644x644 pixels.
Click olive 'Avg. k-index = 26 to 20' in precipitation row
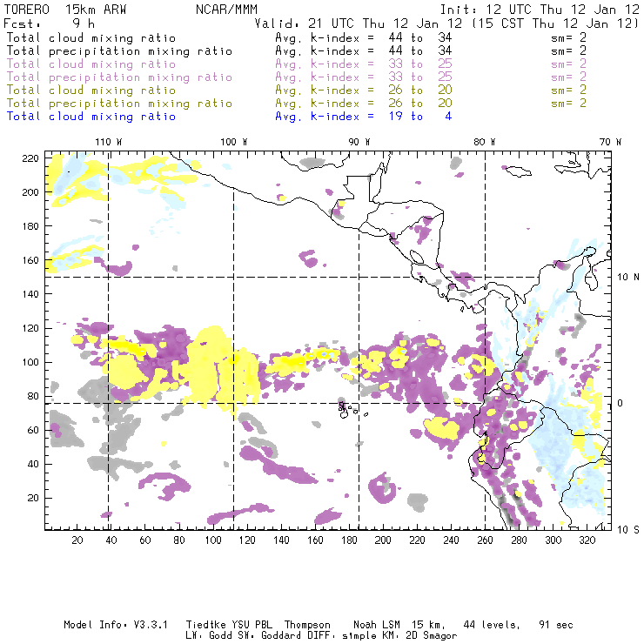364,104
